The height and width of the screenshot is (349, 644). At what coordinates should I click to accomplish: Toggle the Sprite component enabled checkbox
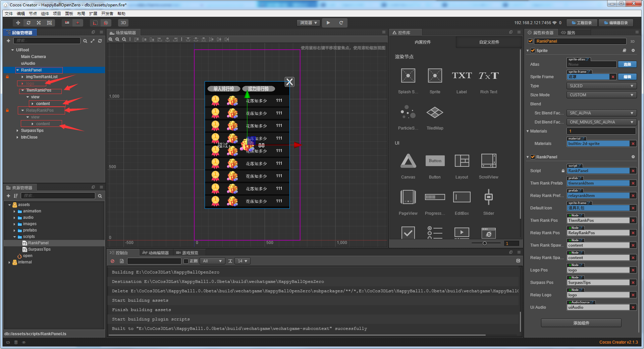[x=533, y=51]
